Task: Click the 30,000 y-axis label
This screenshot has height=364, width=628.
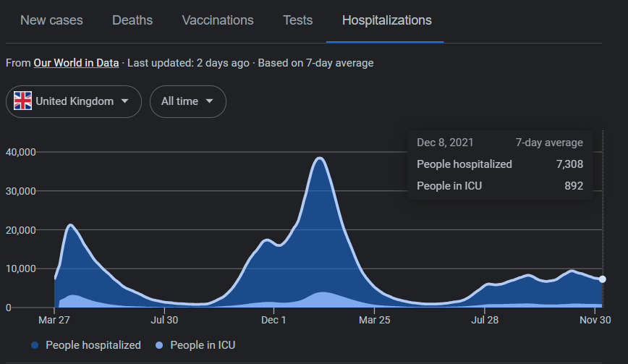Action: pos(21,191)
